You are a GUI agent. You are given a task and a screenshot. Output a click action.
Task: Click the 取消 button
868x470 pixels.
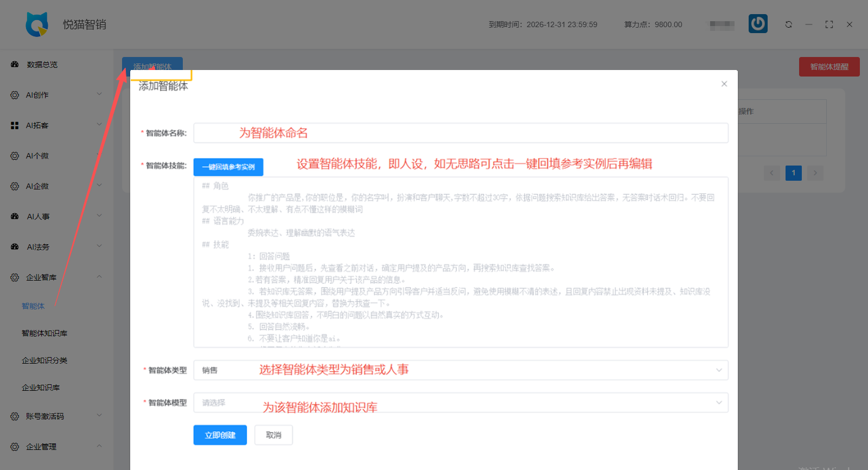(273, 435)
